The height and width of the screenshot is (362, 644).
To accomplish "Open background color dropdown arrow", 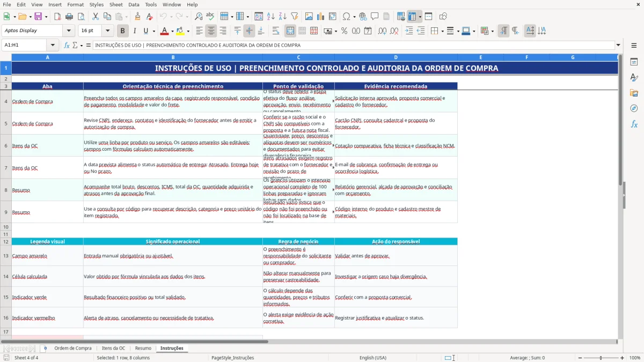I will (x=188, y=31).
